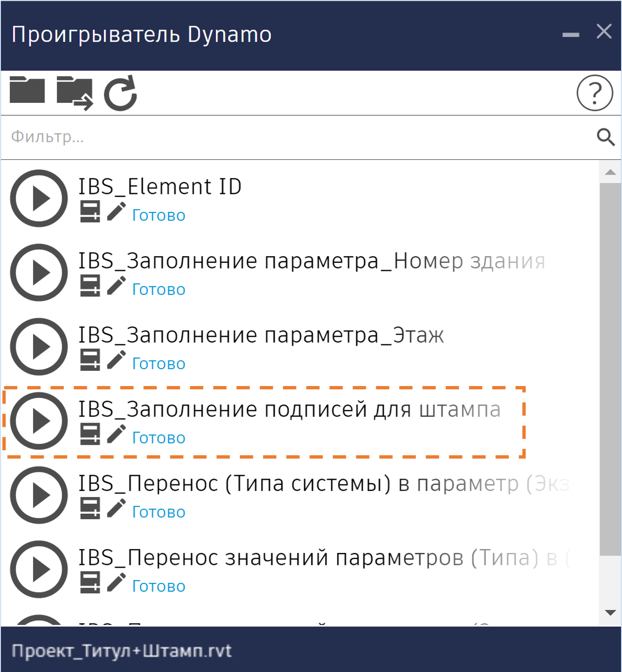
Task: Select IBS_Заполнение параметра_Этаж title
Action: (x=261, y=335)
